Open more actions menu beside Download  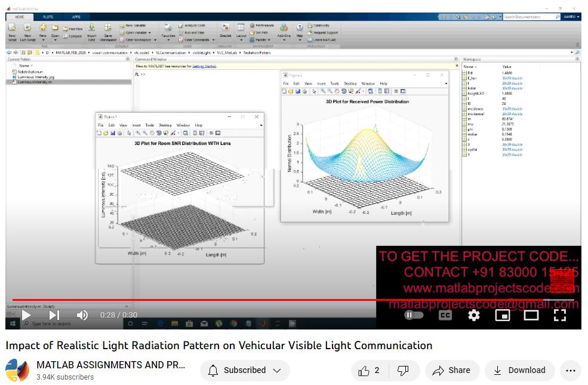coord(570,371)
